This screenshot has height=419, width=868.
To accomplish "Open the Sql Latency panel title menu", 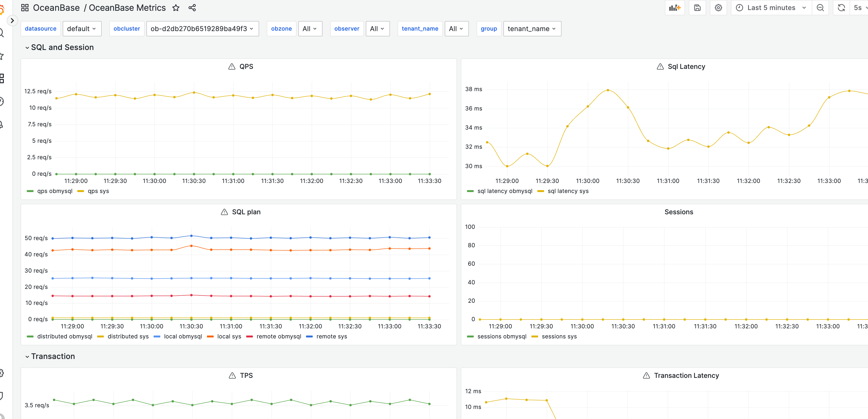I will pyautogui.click(x=686, y=67).
